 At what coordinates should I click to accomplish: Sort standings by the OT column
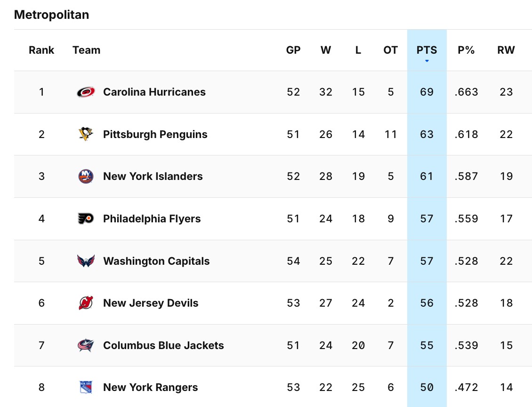coord(390,50)
